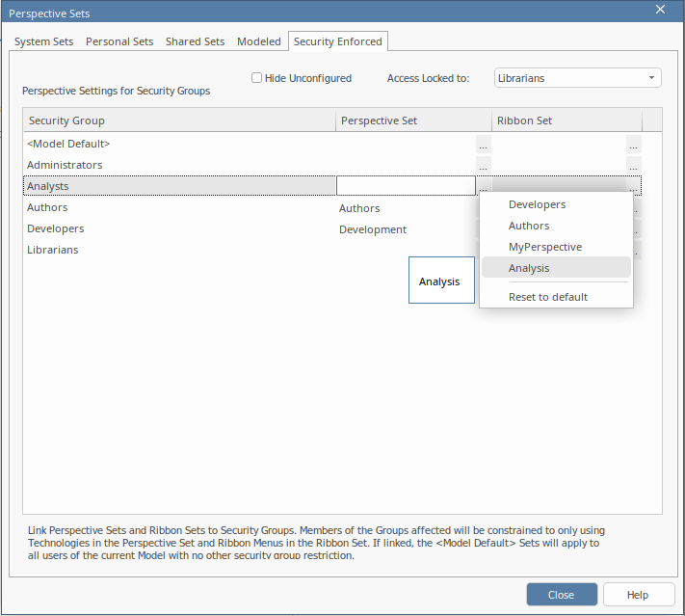685x616 pixels.
Task: Click the Analysts Perspective Set input field
Action: (x=406, y=186)
